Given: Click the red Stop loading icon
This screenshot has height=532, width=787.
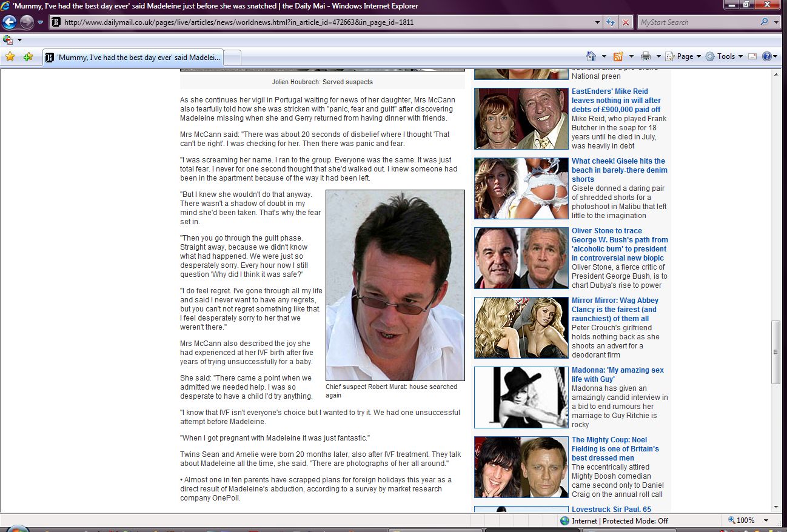Looking at the screenshot, I should click(626, 22).
